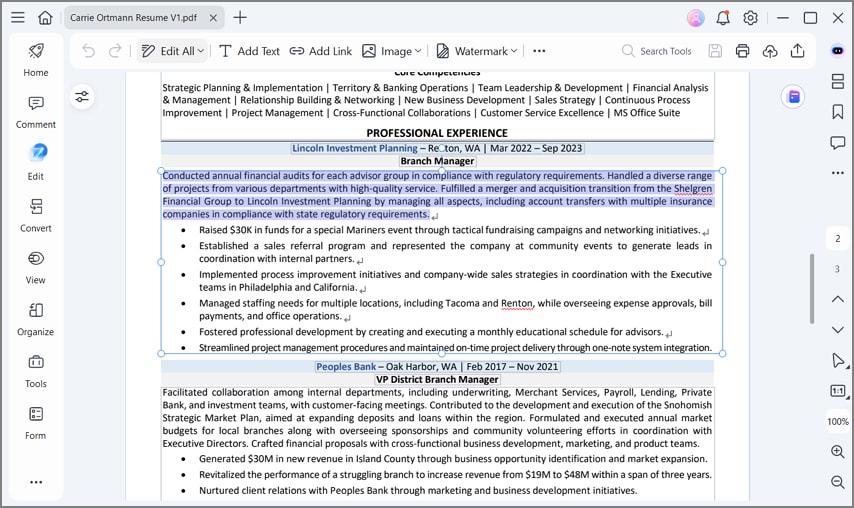Click vertical scrollbar thumb
The width and height of the screenshot is (854, 508).
click(812, 288)
